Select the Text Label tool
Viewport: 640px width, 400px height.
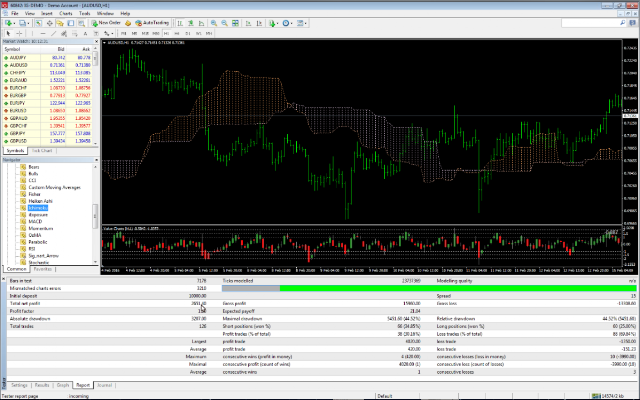pyautogui.click(x=96, y=33)
